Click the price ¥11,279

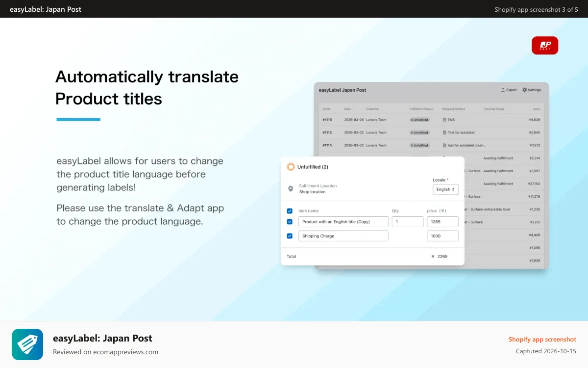pos(534,196)
